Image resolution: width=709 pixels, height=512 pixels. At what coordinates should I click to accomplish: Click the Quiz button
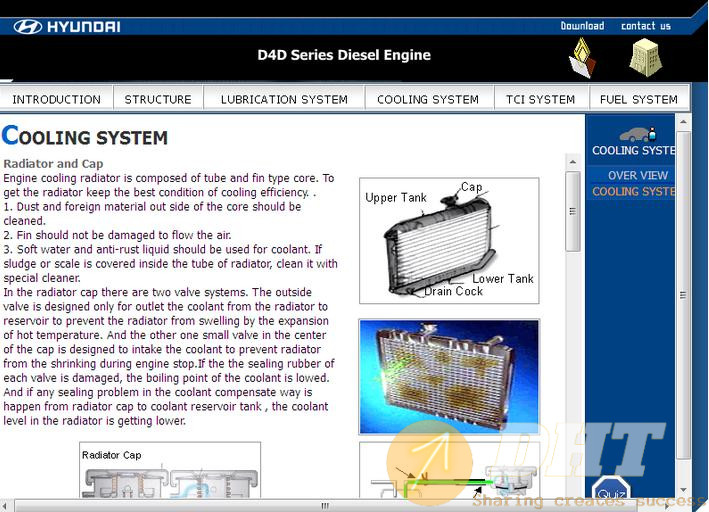(x=611, y=489)
